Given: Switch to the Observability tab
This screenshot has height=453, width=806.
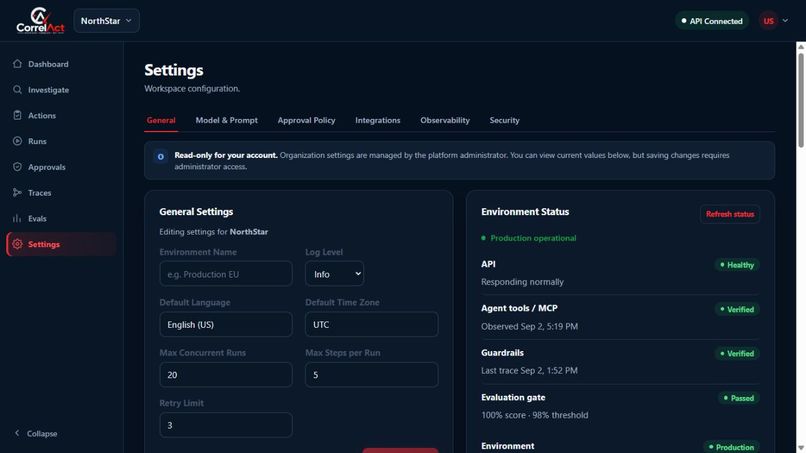Looking at the screenshot, I should (x=445, y=120).
